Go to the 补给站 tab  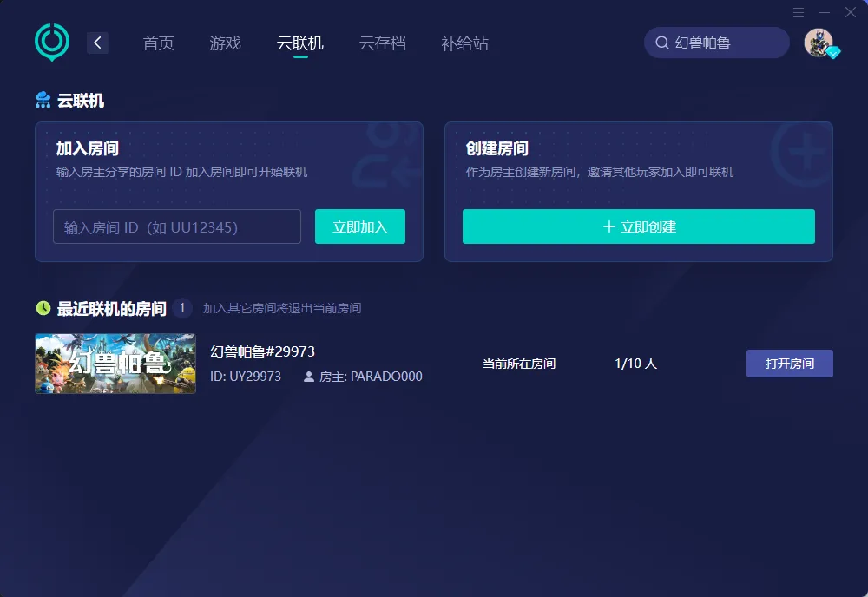[x=465, y=43]
